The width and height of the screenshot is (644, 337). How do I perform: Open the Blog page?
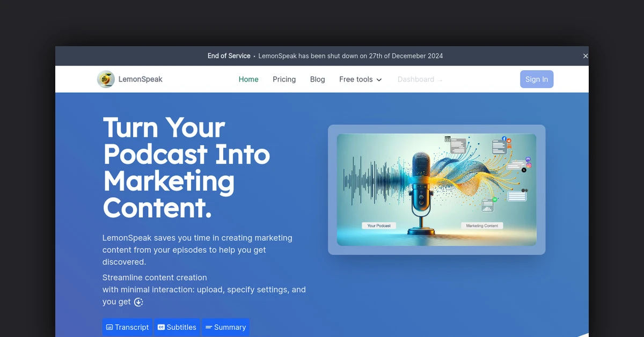point(317,79)
